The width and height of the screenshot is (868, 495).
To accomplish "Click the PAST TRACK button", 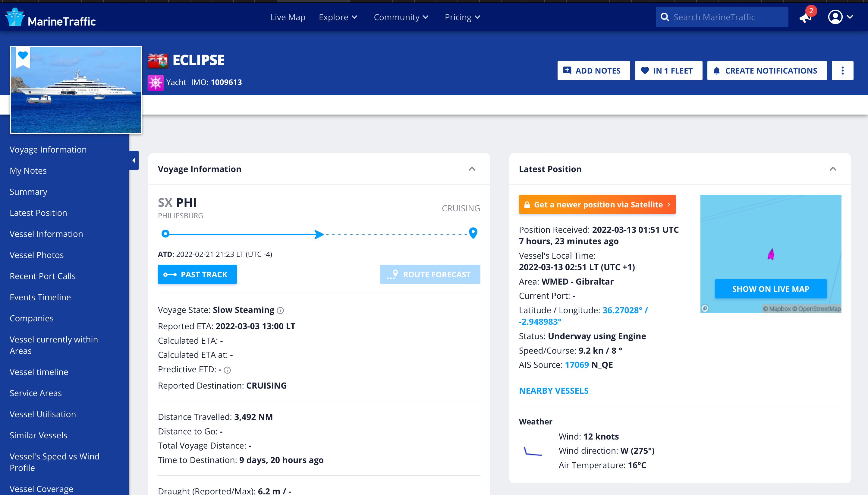I will click(x=197, y=274).
